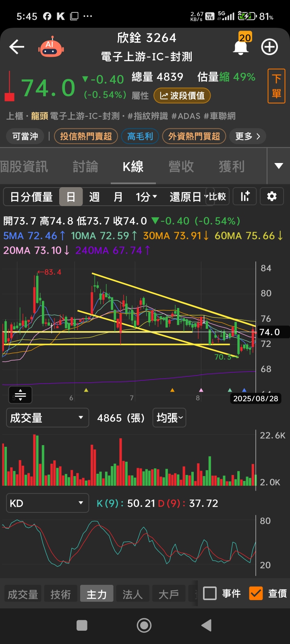Select bottom 大戶 indicator tab
The image size is (290, 644).
(x=168, y=594)
